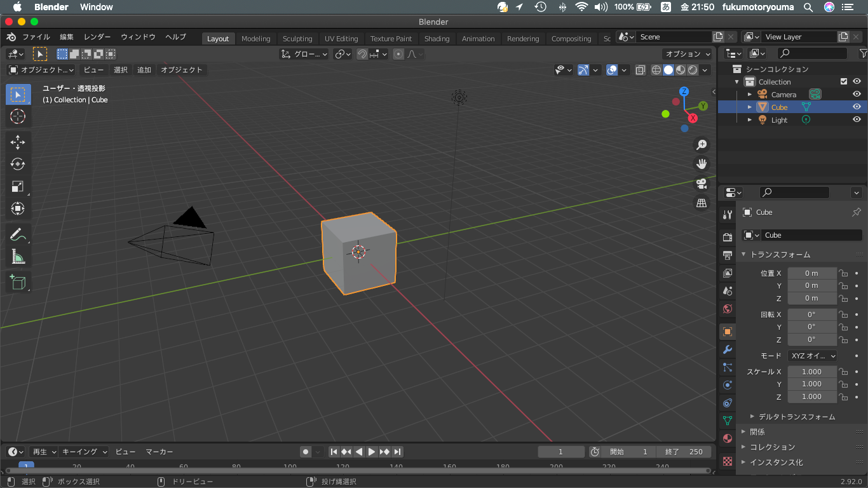Expand the デルタトランスフォーム panel
Screen dimensions: 868x488
797,417
